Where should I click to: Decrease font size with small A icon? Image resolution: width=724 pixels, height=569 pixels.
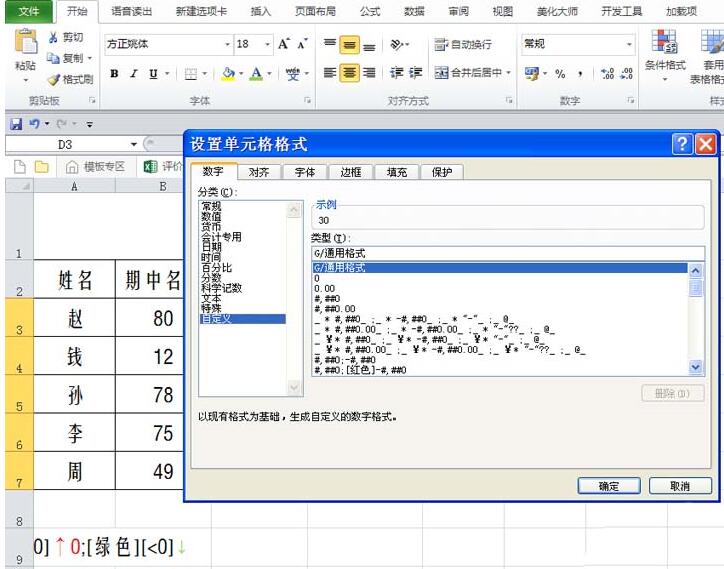coord(302,44)
